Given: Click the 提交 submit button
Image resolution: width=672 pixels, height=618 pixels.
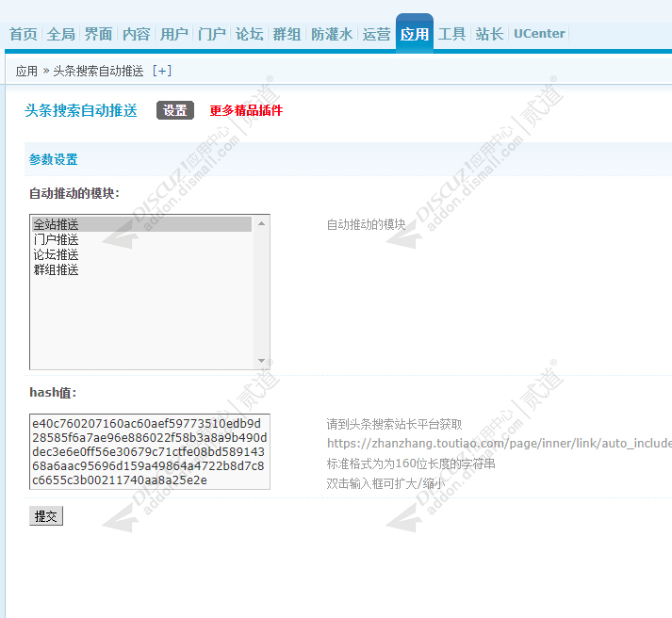Looking at the screenshot, I should coord(46,515).
